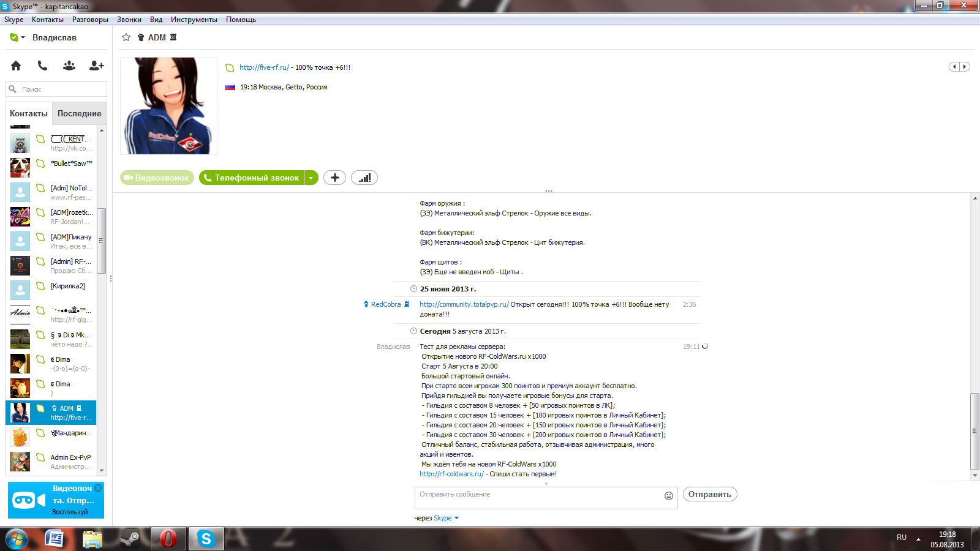Click contact list scroll down arrow
This screenshot has height=551, width=980.
coord(102,471)
